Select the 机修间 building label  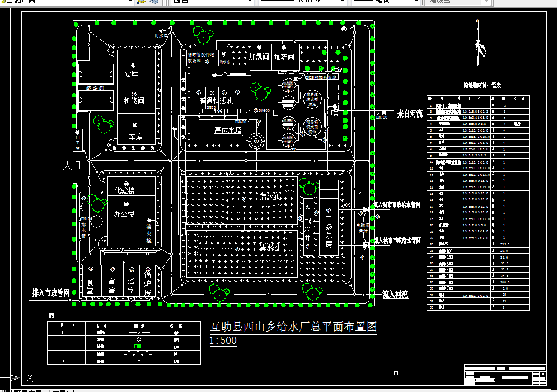coord(134,101)
